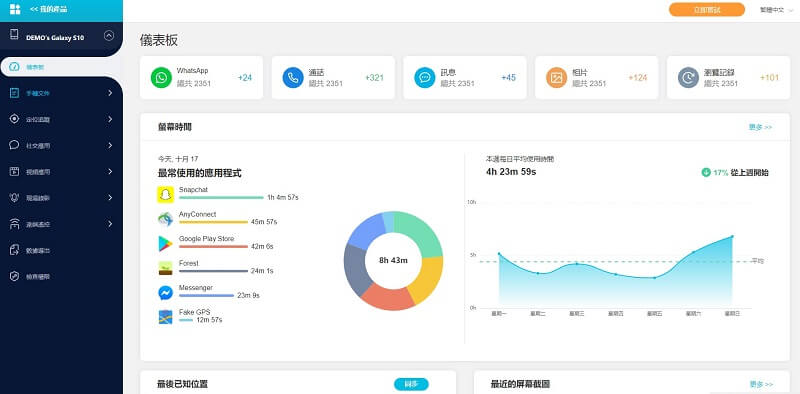Click the messages speech bubble card icon

pos(424,78)
